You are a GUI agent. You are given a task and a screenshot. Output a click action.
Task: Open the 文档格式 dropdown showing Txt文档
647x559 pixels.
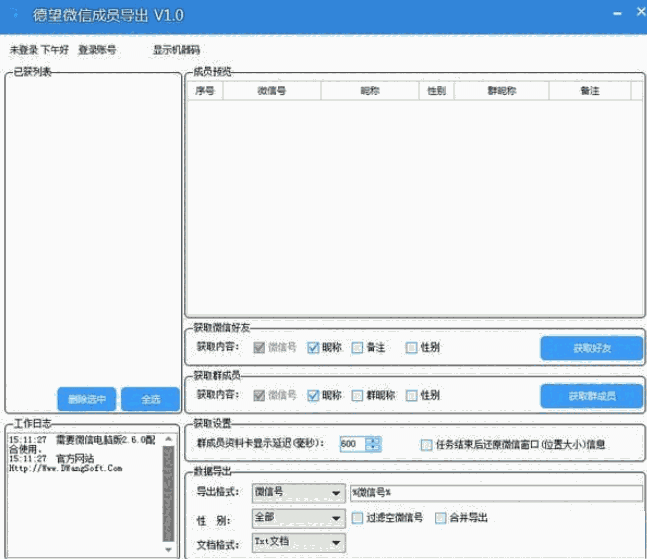click(334, 545)
